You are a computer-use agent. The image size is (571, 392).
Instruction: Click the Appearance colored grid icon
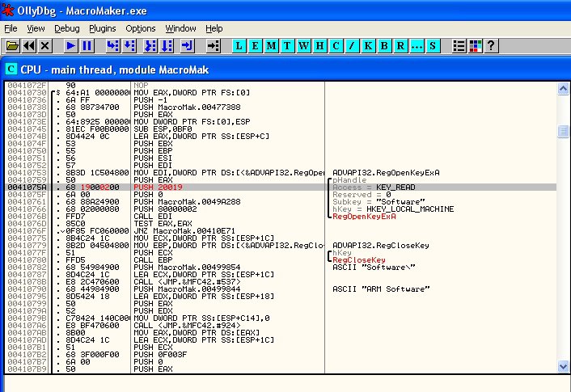click(475, 46)
